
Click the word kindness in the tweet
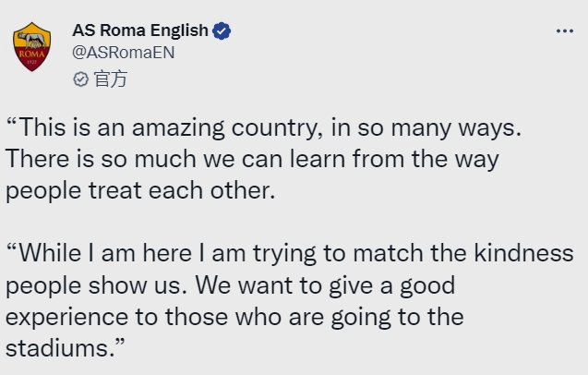524,253
